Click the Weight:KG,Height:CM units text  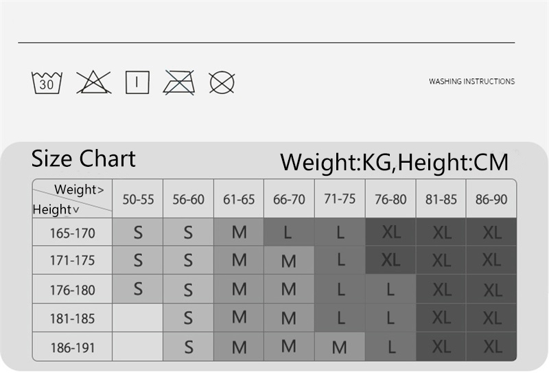395,162
